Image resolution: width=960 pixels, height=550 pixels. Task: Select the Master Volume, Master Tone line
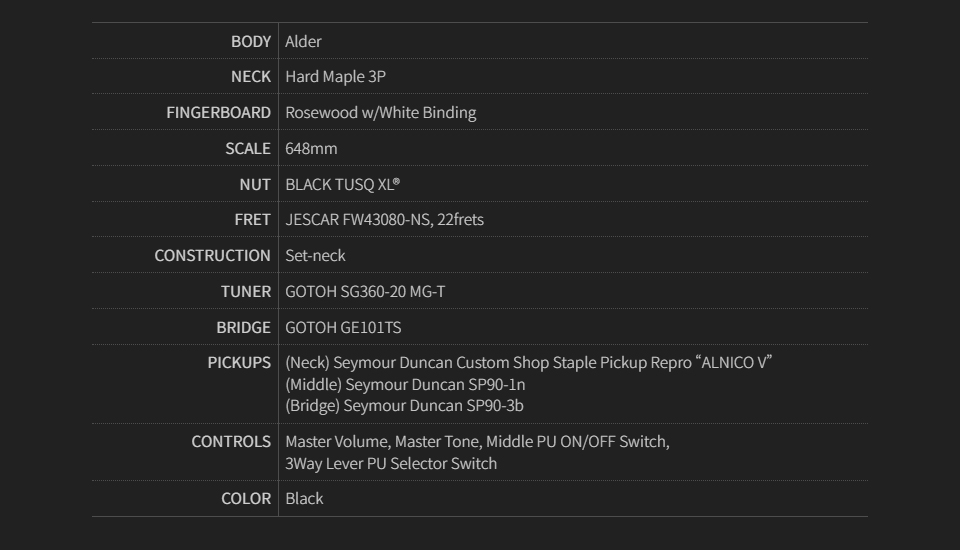click(x=477, y=442)
